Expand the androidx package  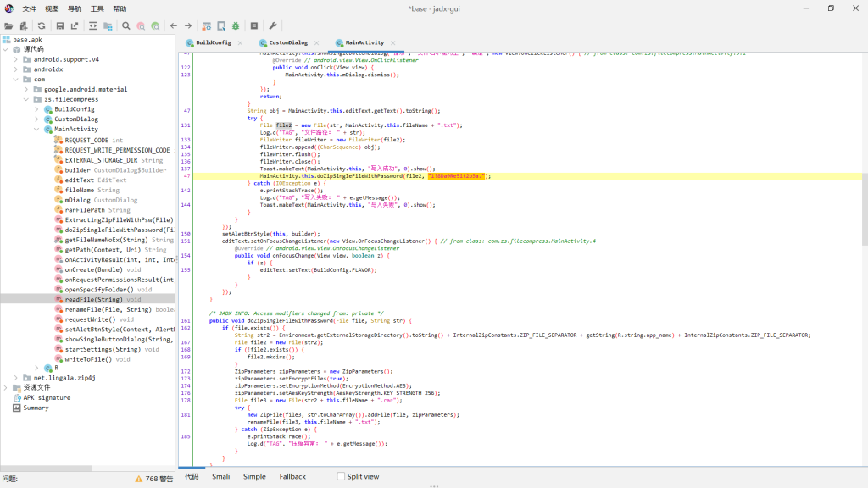(15, 69)
